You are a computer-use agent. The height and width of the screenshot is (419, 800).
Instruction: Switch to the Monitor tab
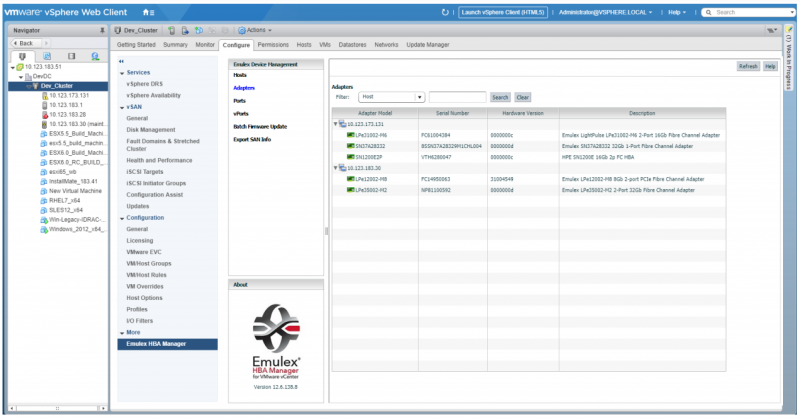(205, 45)
